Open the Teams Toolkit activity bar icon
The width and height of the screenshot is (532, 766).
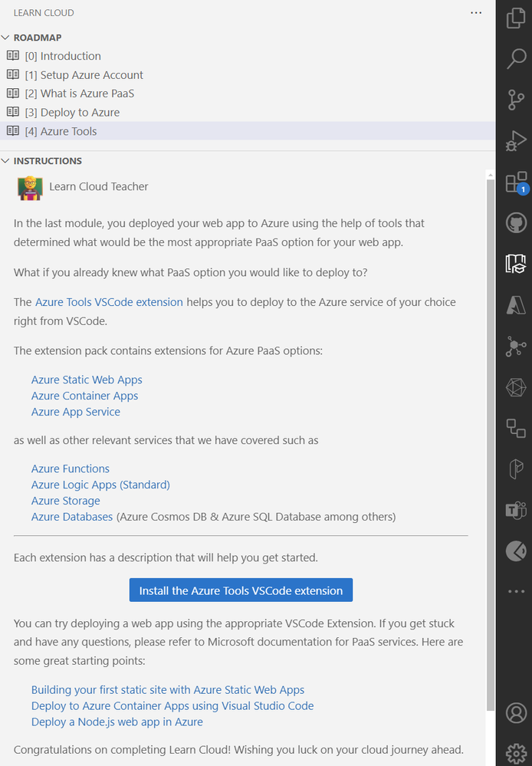coord(516,511)
